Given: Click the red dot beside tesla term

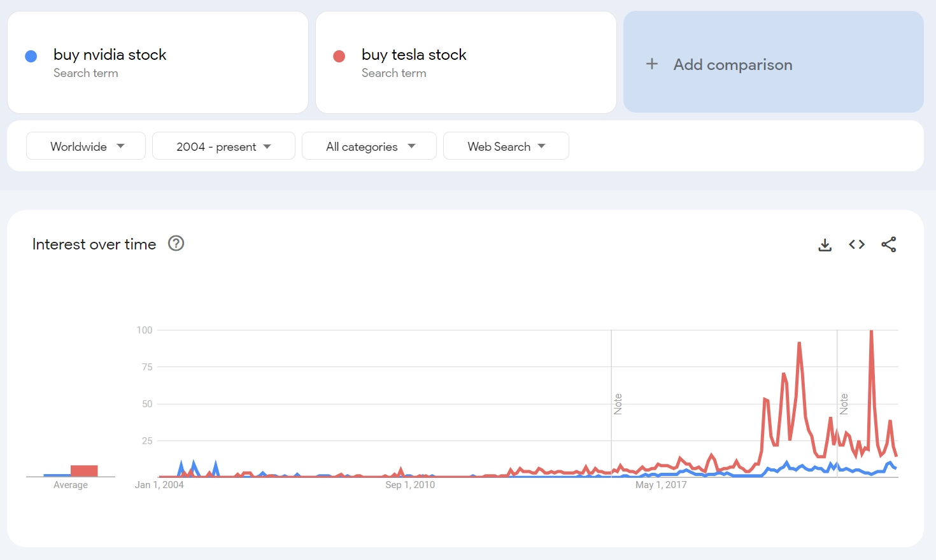Looking at the screenshot, I should tap(339, 57).
